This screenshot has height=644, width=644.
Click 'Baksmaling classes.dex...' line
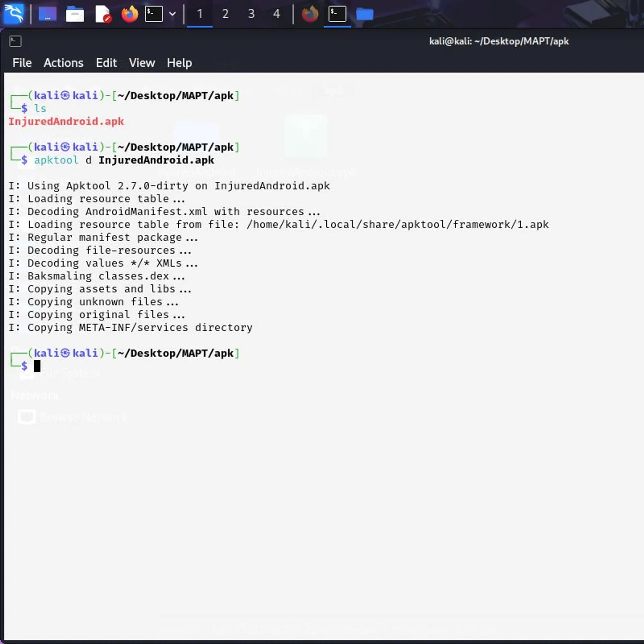tap(97, 276)
